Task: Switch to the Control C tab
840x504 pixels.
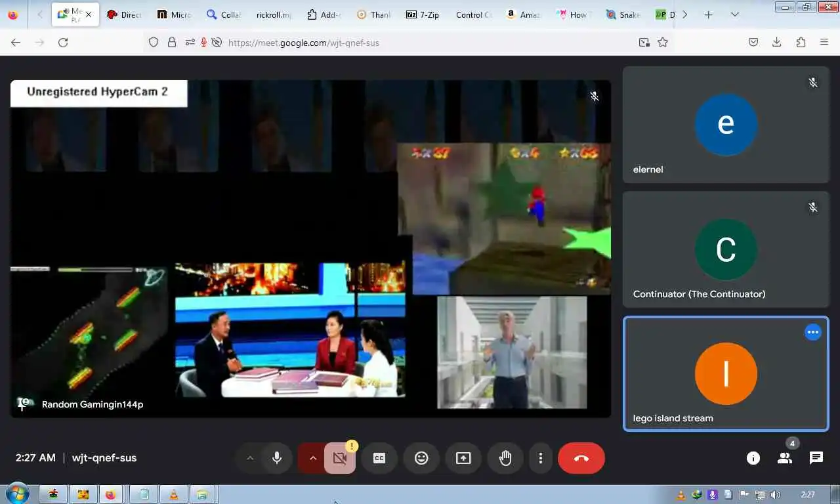Action: [472, 14]
